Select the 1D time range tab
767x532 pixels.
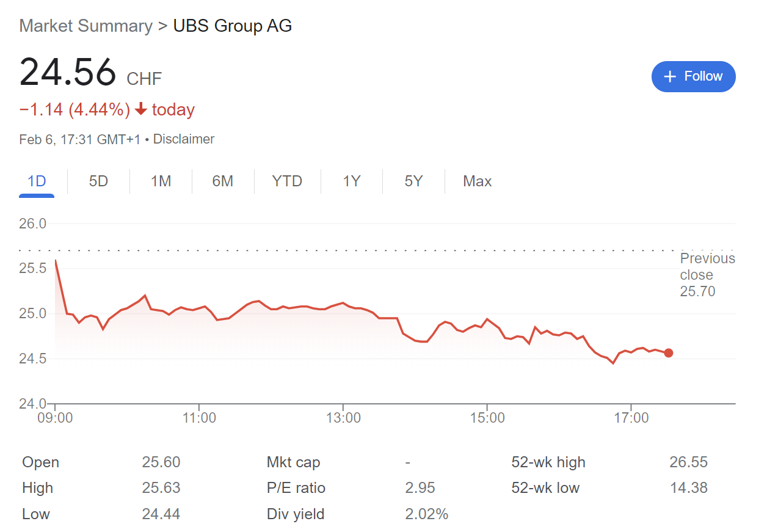[37, 181]
